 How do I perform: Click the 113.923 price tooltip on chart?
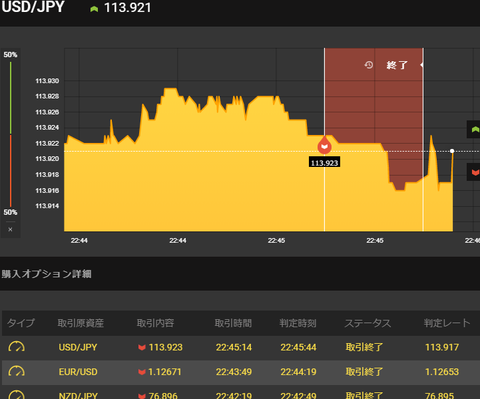point(324,163)
